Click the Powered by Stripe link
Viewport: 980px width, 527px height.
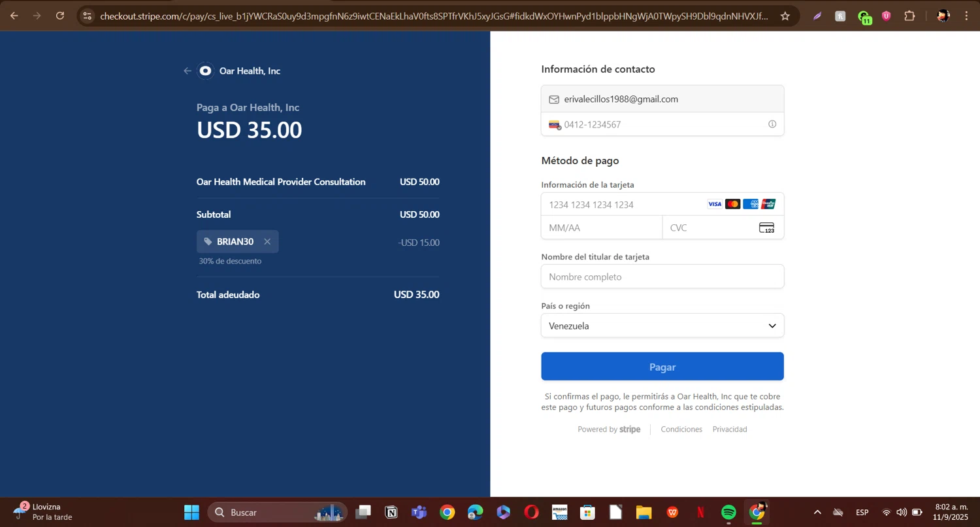click(x=609, y=430)
